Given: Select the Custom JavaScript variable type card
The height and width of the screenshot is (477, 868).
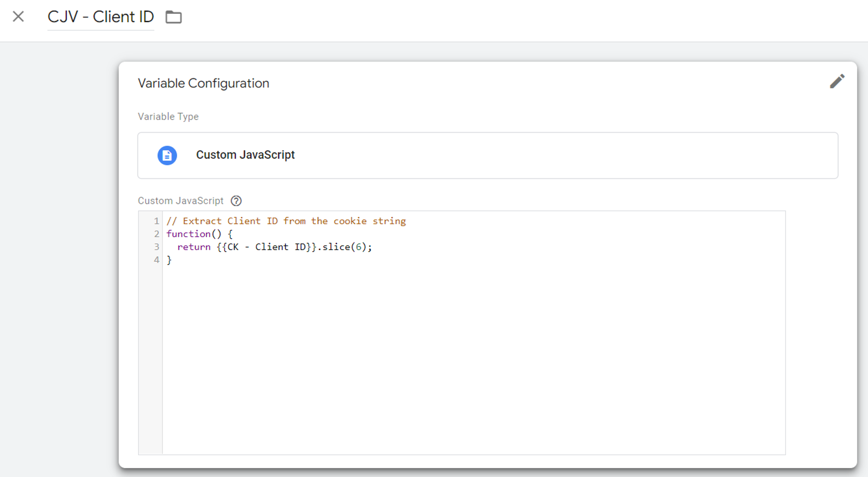Looking at the screenshot, I should click(x=488, y=155).
